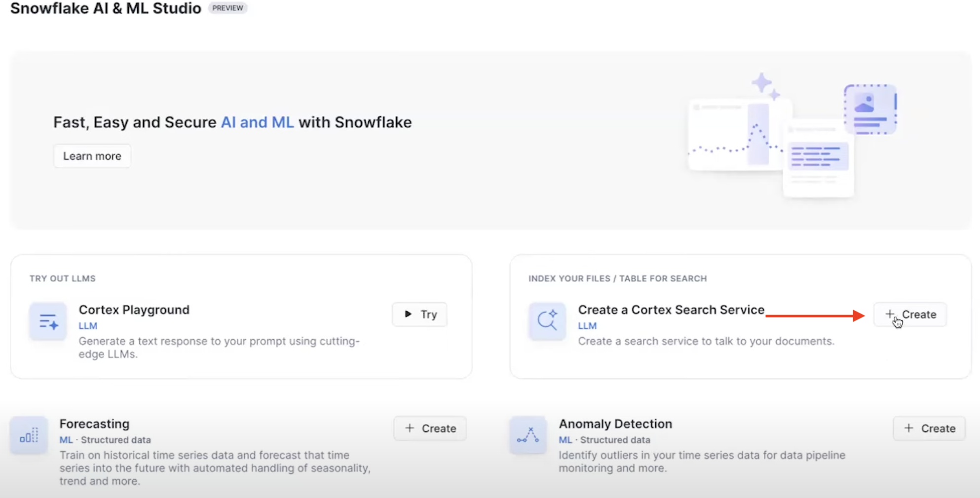This screenshot has width=980, height=498.
Task: Click the 'TRY OUT LLMS' section label
Action: 63,279
